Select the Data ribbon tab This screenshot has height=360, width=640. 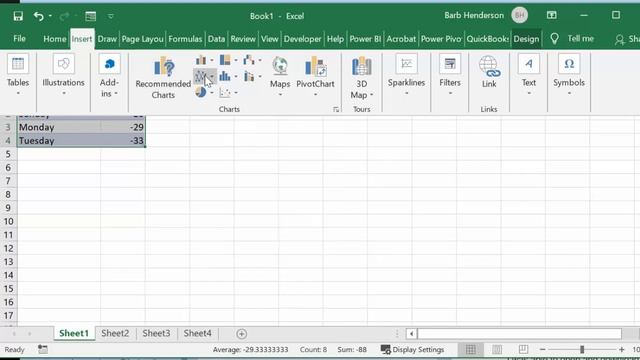[x=216, y=39]
